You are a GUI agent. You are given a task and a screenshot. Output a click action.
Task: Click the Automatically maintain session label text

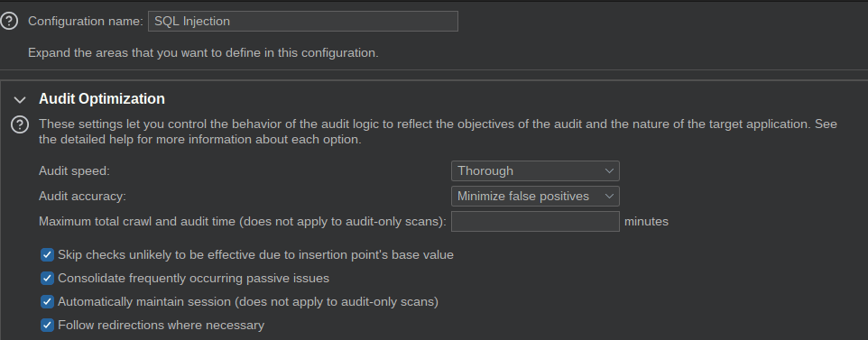(248, 302)
